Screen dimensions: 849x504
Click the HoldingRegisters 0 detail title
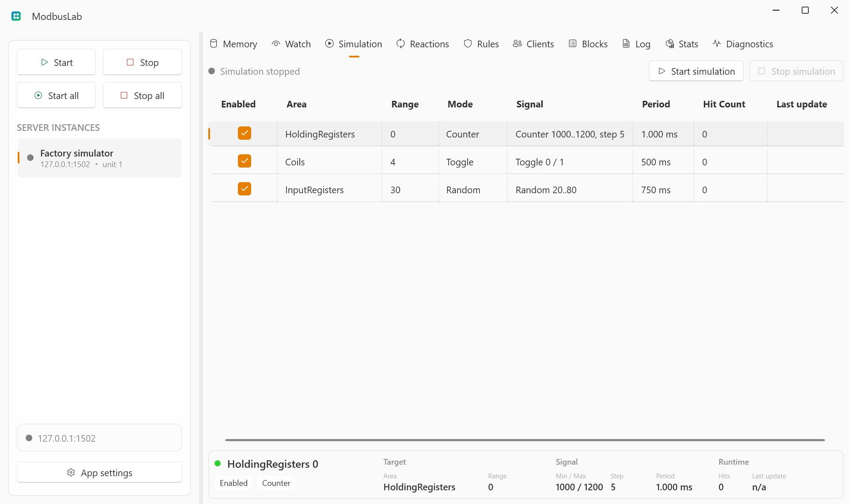click(273, 464)
